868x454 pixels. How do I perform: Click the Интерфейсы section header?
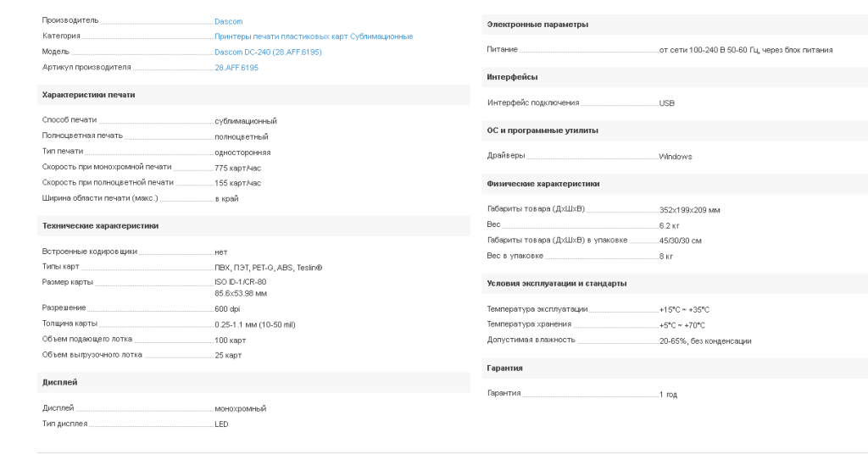pos(512,77)
